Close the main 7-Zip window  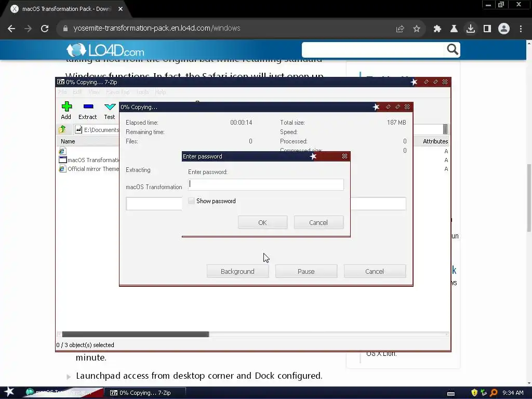(445, 82)
